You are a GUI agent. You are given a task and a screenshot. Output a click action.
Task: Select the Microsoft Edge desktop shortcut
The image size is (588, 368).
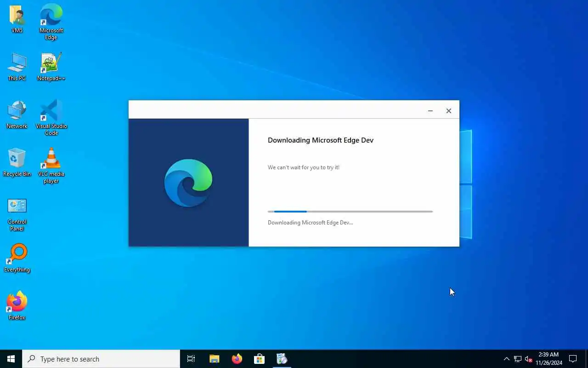coord(51,22)
